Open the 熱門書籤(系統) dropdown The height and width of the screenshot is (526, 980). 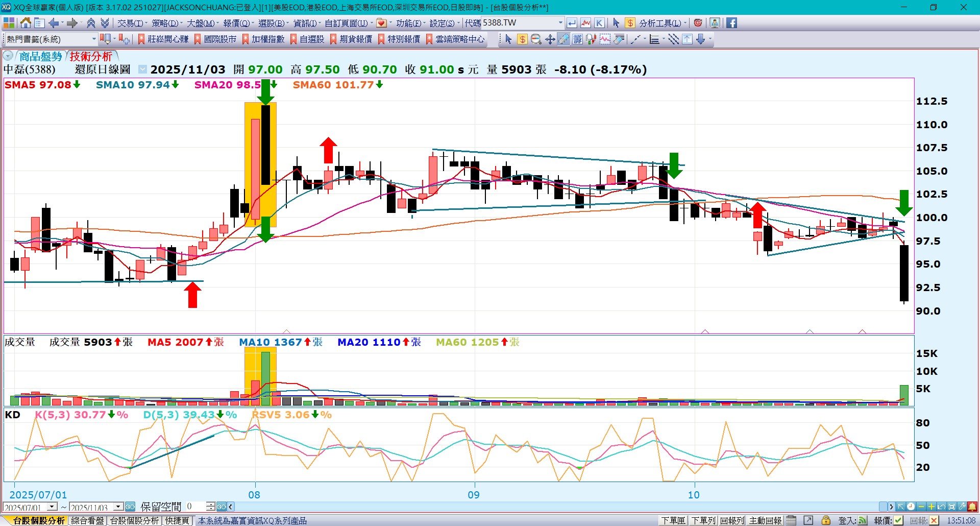[94, 39]
